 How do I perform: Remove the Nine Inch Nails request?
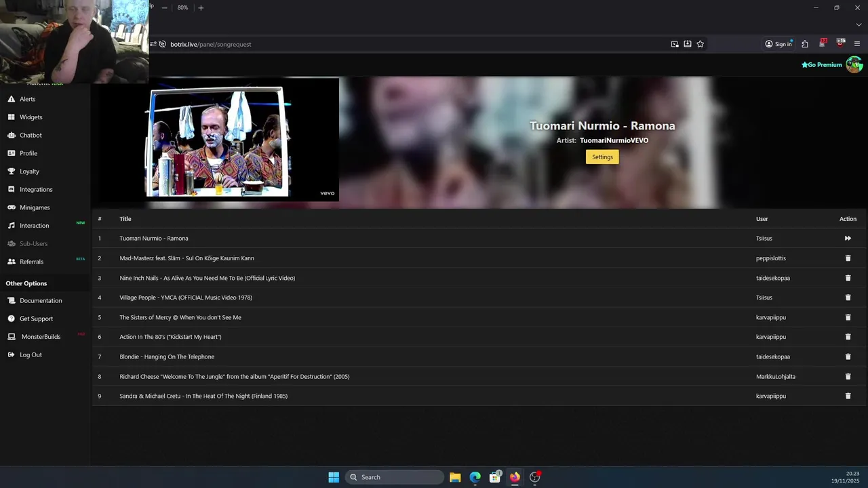pyautogui.click(x=848, y=278)
